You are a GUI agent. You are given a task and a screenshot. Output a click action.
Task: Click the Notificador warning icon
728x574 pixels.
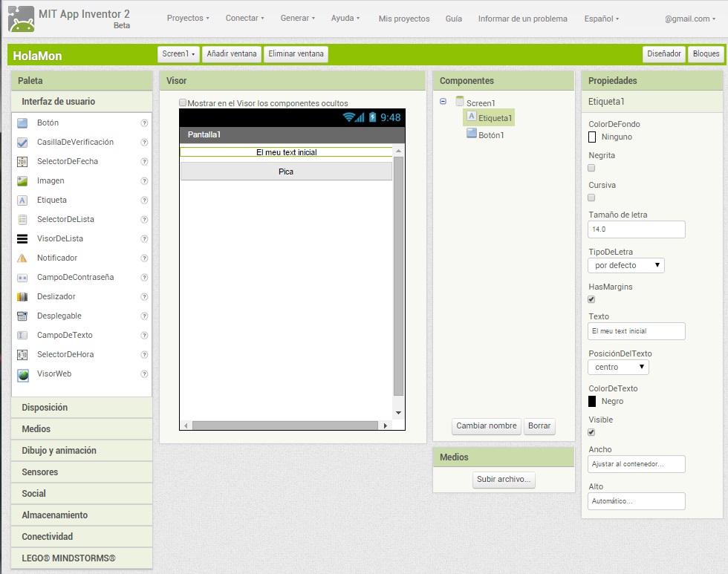point(22,258)
